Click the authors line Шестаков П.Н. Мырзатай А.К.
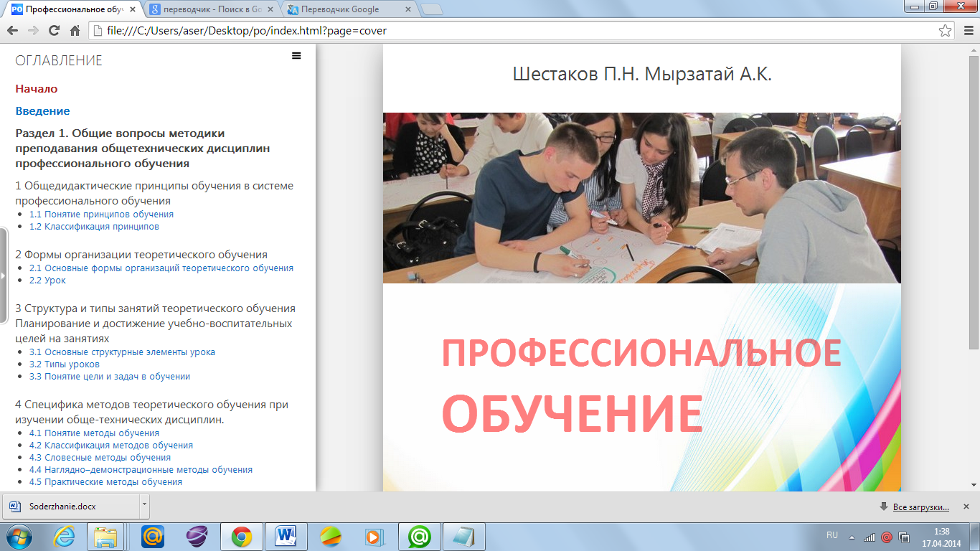This screenshot has width=980, height=551. (x=642, y=74)
